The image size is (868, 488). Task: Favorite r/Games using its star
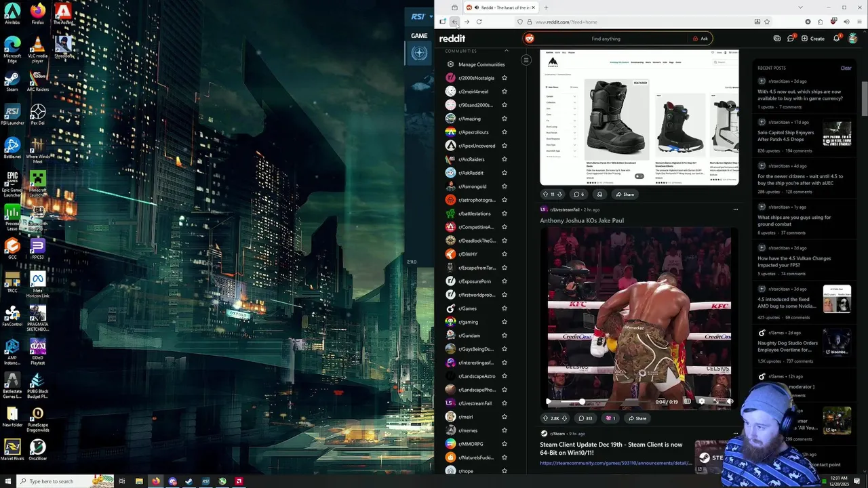[505, 308]
